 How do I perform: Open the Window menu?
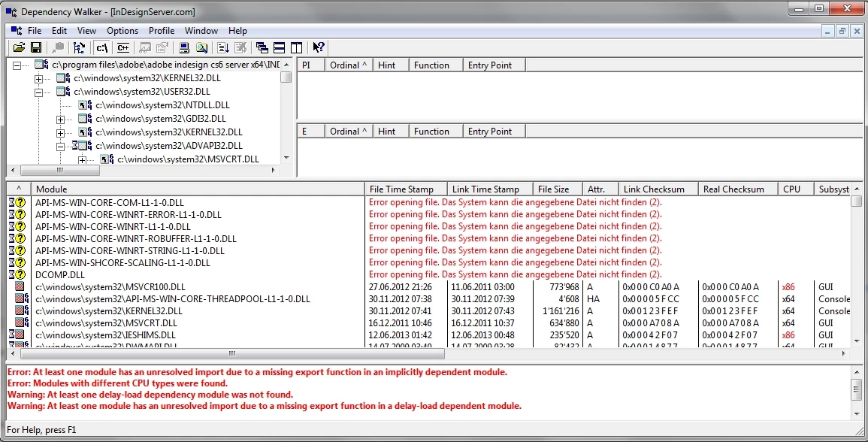point(201,31)
